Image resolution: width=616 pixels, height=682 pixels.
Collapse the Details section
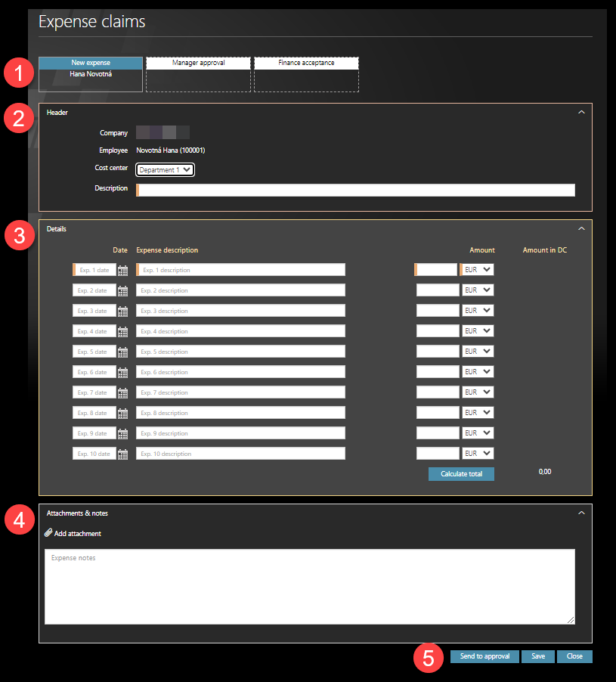[x=580, y=228]
